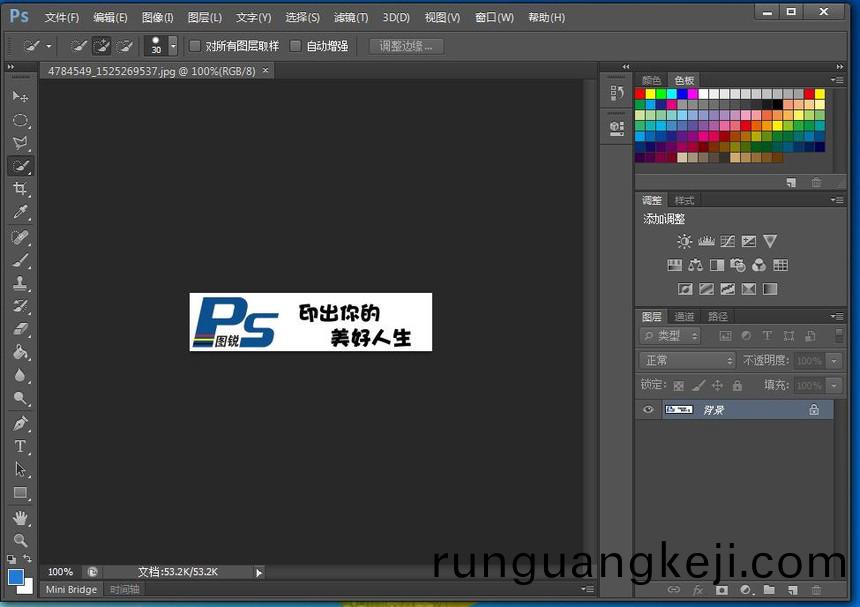Enable 自动增强 checkbox
Image resolution: width=860 pixels, height=607 pixels.
pyautogui.click(x=295, y=46)
